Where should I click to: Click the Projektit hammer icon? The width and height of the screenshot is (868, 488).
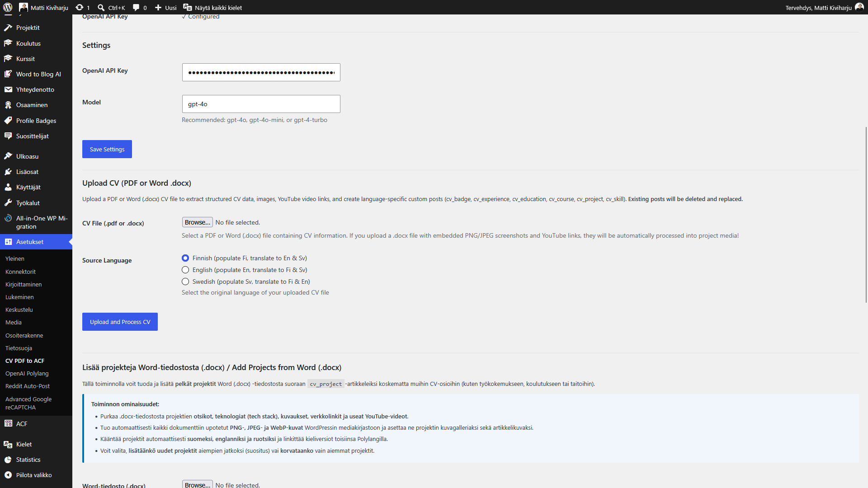[8, 28]
